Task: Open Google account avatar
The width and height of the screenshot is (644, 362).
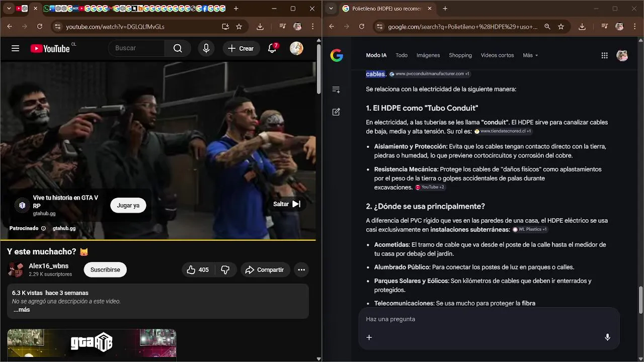Action: tap(622, 55)
